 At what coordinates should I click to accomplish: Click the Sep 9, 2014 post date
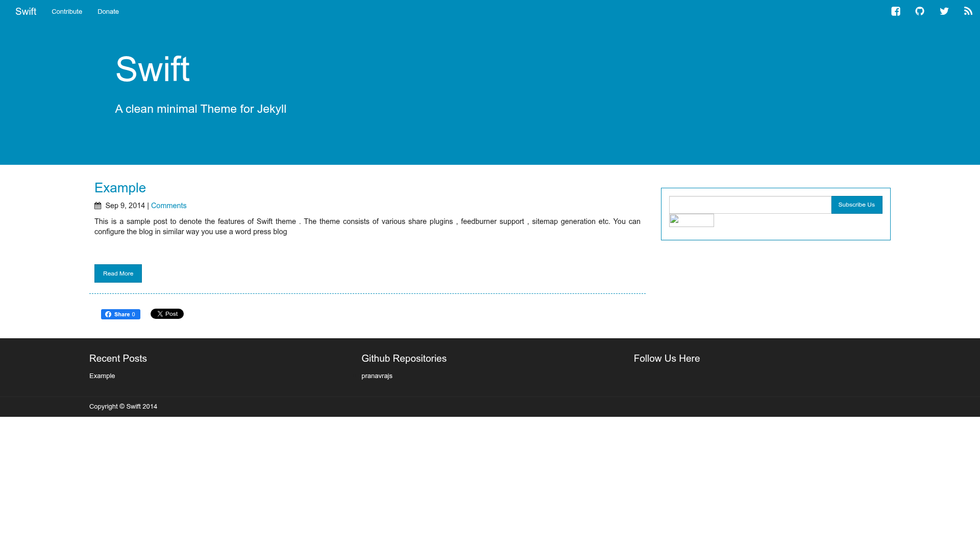pyautogui.click(x=125, y=206)
